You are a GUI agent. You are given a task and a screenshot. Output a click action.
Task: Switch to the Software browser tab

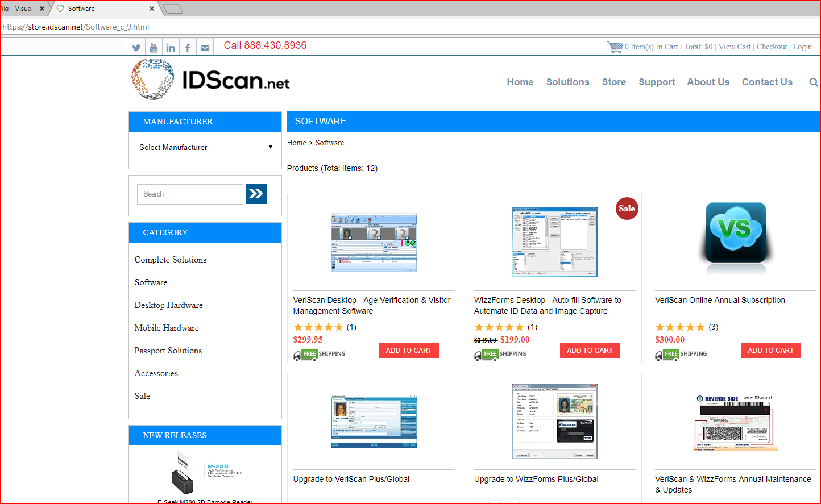(x=105, y=9)
